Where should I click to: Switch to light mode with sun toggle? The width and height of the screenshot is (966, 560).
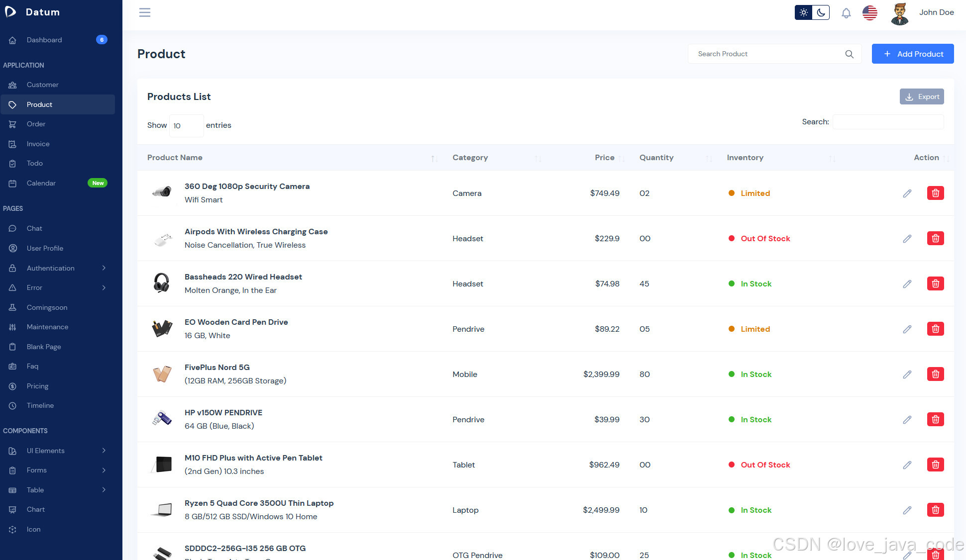coord(803,12)
